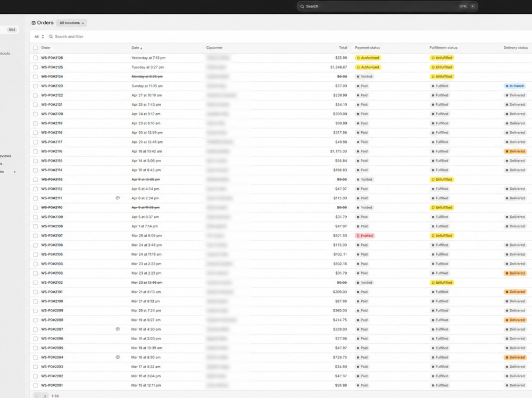Toggle the select-all orders checkbox
The width and height of the screenshot is (532, 398).
[x=35, y=48]
